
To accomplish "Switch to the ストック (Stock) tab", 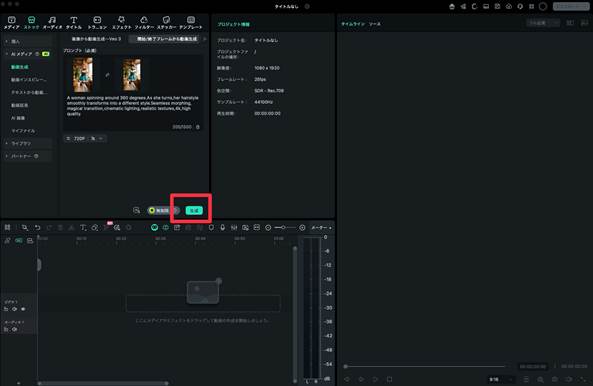I will [x=31, y=22].
